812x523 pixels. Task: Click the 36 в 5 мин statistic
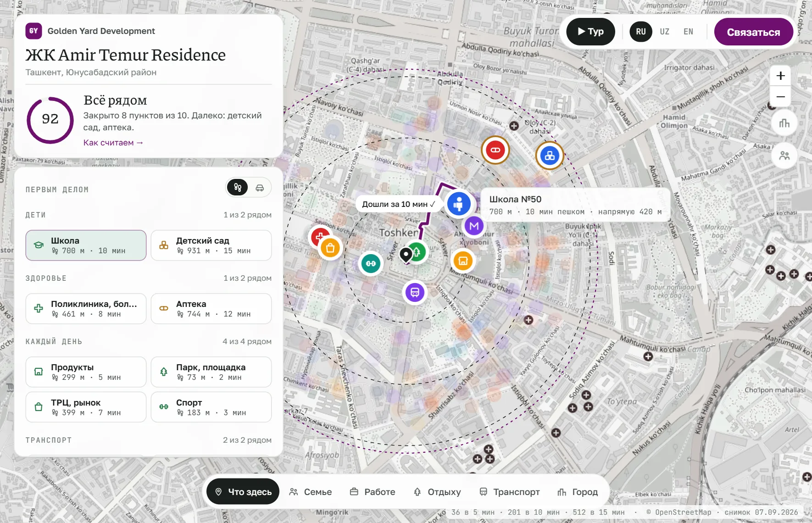(x=473, y=512)
